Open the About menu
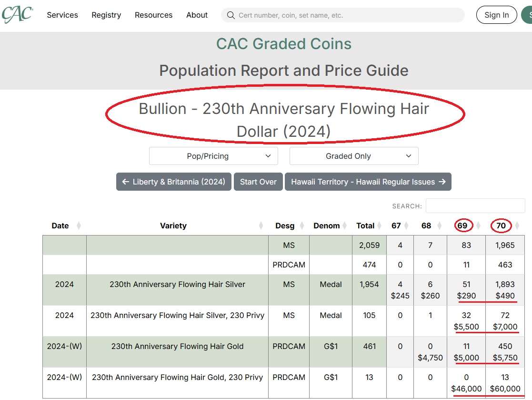The width and height of the screenshot is (532, 400). [197, 15]
